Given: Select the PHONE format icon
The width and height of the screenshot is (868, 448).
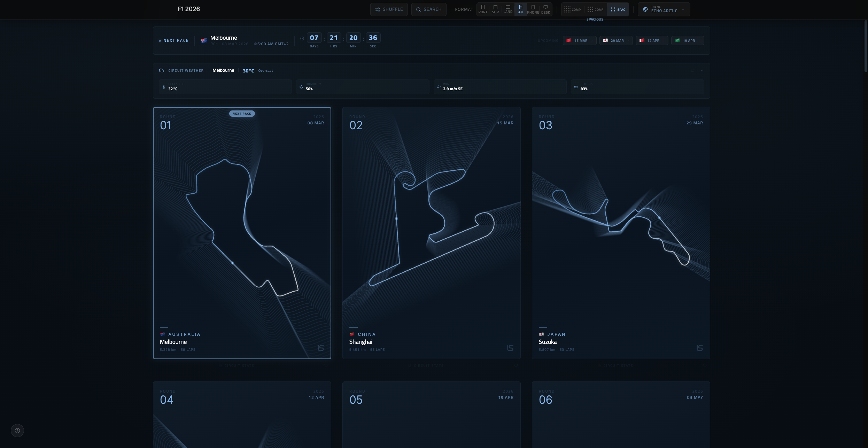Looking at the screenshot, I should coord(533,9).
